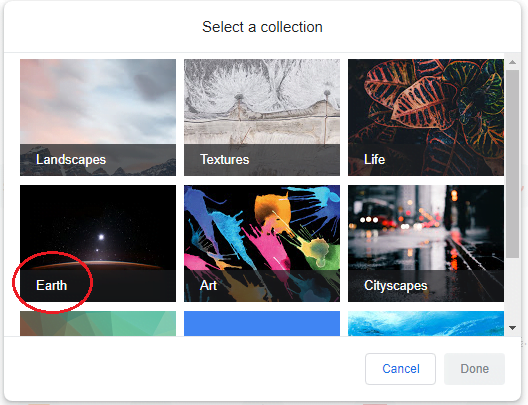Select the Life collection thumbnail
This screenshot has height=405, width=528.
coord(426,117)
